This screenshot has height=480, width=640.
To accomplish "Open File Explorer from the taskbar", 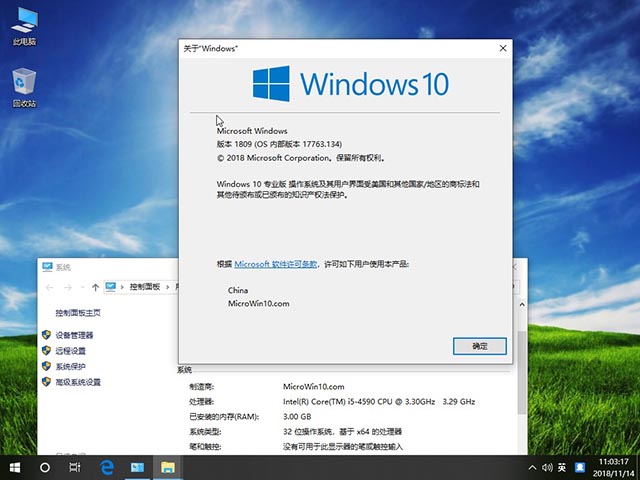I will 167,468.
